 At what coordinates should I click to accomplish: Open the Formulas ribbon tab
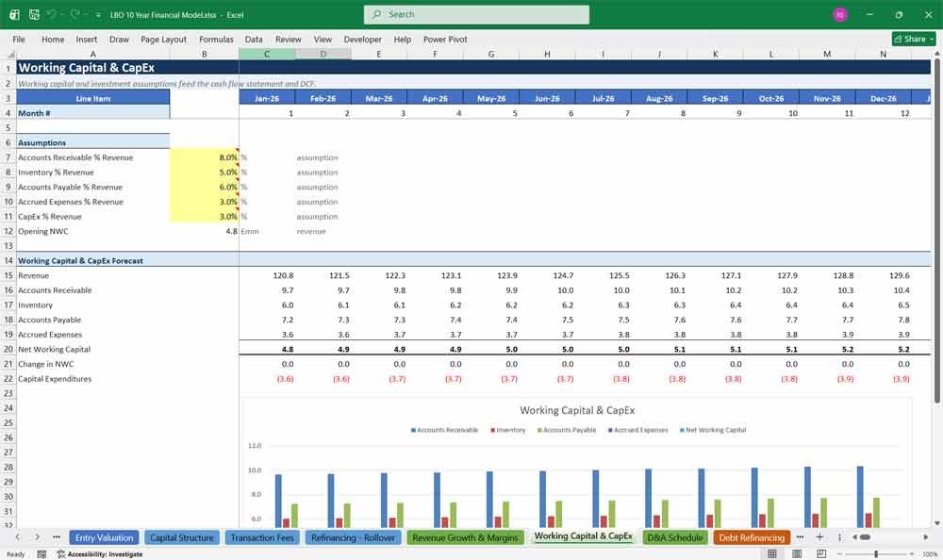tap(216, 39)
